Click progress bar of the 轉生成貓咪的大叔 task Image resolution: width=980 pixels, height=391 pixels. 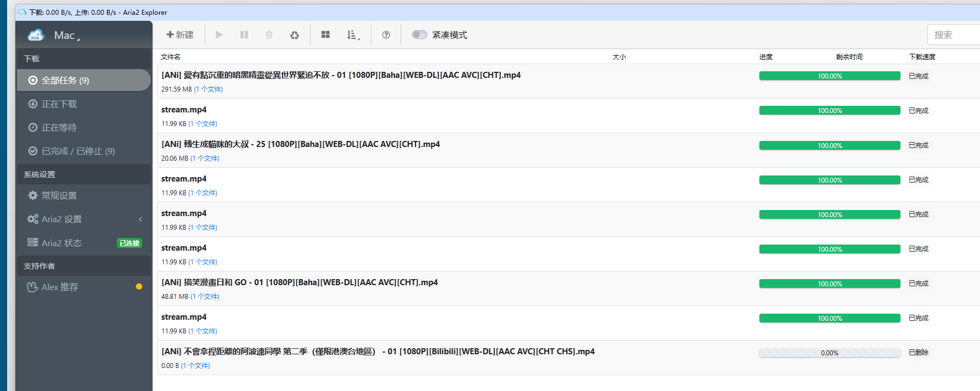[x=830, y=145]
